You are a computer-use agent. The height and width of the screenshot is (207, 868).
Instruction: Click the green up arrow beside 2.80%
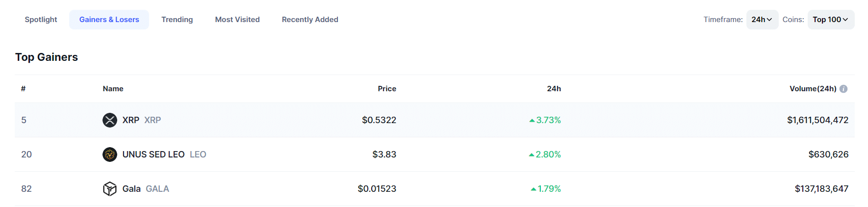[x=532, y=155]
